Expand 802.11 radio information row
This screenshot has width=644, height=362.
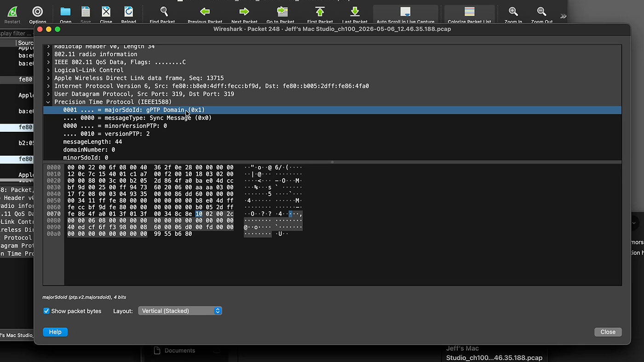48,54
